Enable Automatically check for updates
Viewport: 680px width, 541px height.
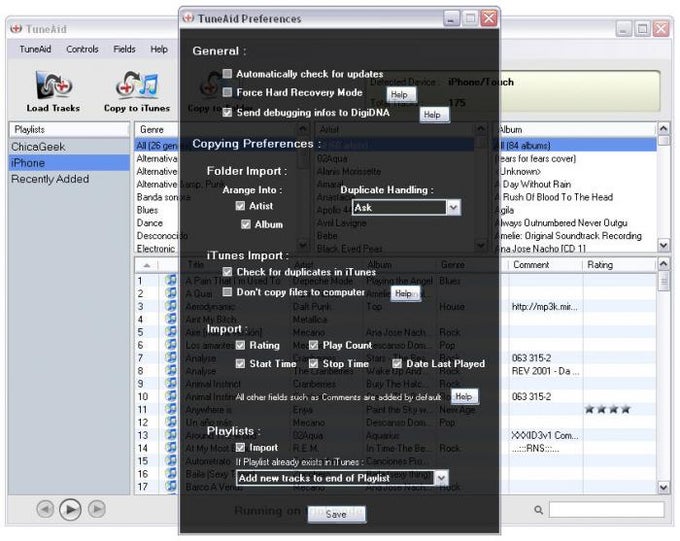227,74
